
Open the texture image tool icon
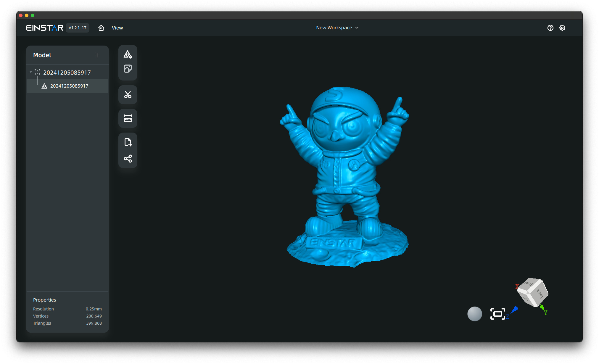tap(128, 69)
